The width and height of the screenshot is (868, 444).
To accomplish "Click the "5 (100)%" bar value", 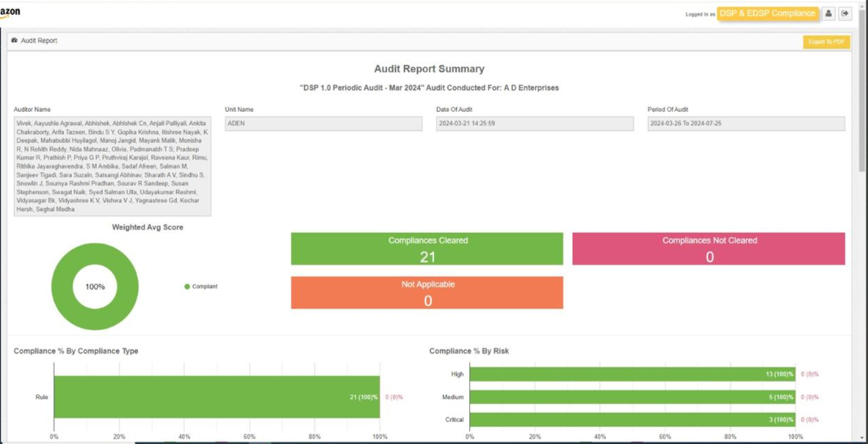I will (x=781, y=397).
